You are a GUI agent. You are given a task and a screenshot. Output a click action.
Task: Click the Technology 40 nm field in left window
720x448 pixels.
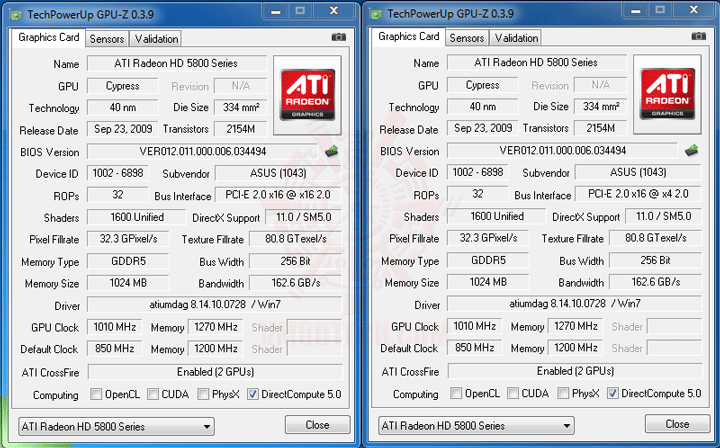pos(123,107)
